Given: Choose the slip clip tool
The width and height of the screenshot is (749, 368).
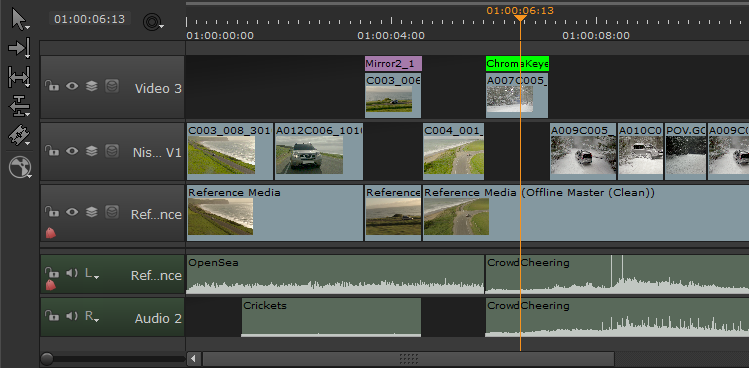Looking at the screenshot, I should [x=20, y=77].
